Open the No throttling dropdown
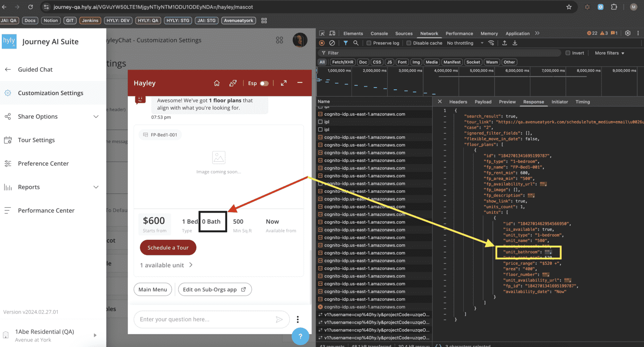 click(465, 43)
